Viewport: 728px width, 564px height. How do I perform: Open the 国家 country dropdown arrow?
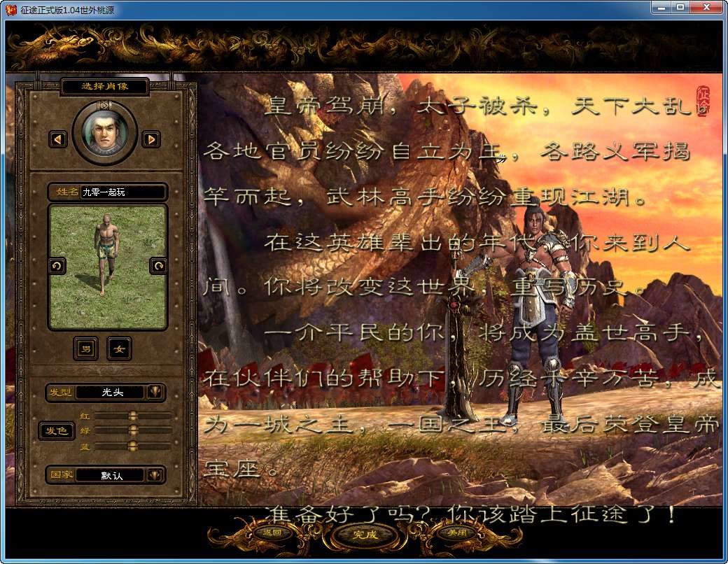click(x=155, y=475)
